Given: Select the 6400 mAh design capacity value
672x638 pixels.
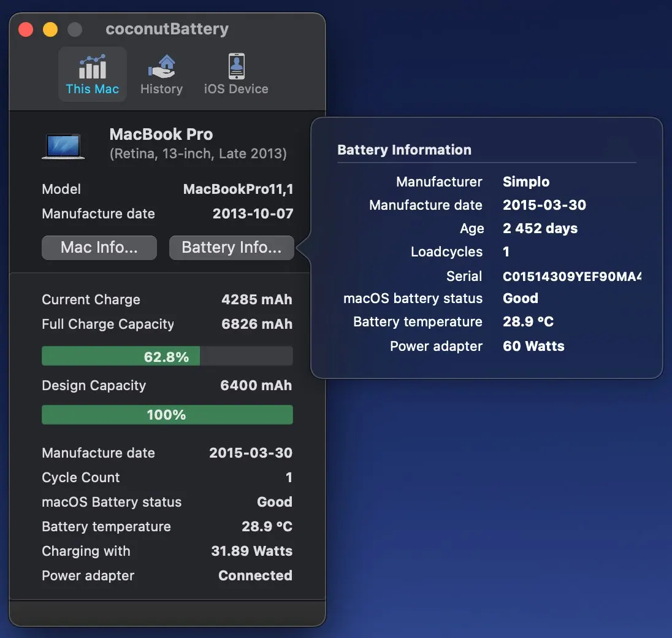Looking at the screenshot, I should pyautogui.click(x=256, y=385).
